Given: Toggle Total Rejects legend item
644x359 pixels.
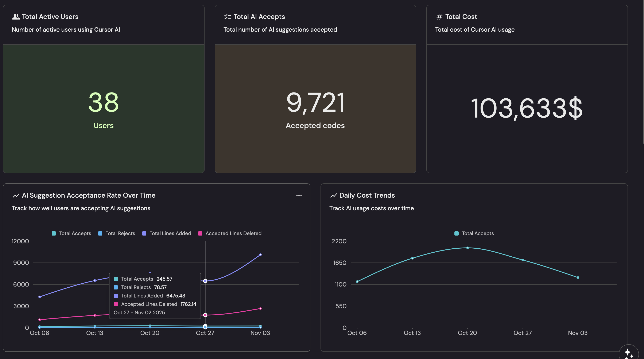Looking at the screenshot, I should coord(120,233).
